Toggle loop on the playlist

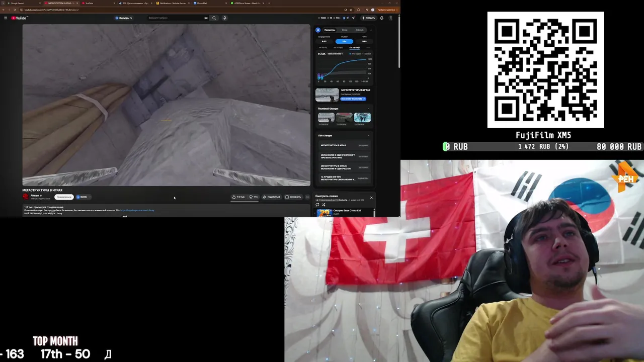pos(317,205)
